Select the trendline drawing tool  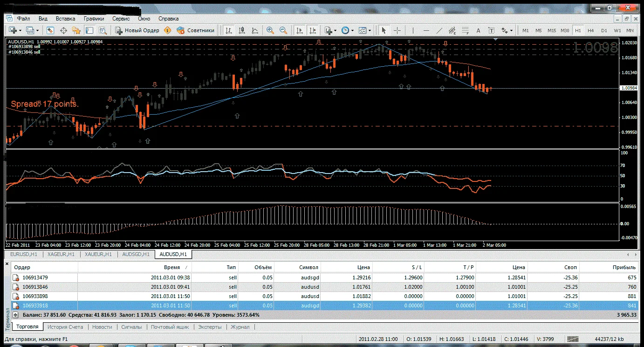click(x=439, y=30)
